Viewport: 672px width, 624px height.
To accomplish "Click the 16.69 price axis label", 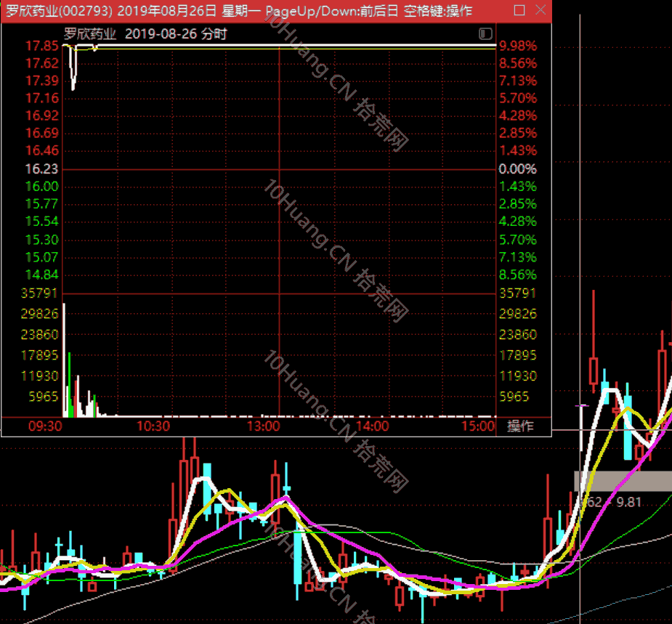I will [42, 133].
